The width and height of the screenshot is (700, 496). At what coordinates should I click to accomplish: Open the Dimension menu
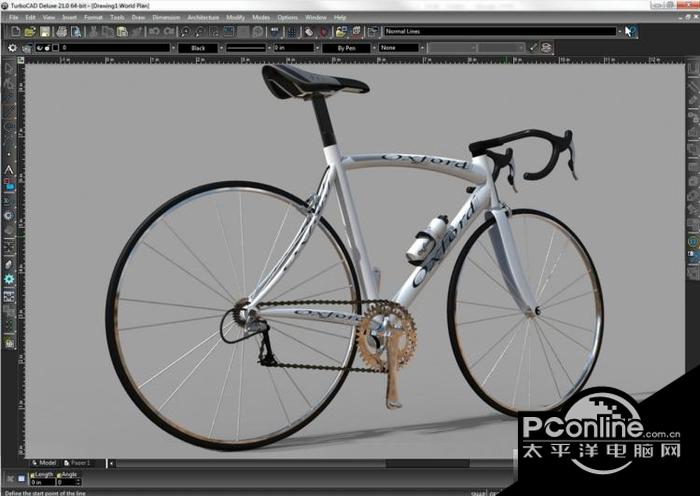[x=166, y=17]
